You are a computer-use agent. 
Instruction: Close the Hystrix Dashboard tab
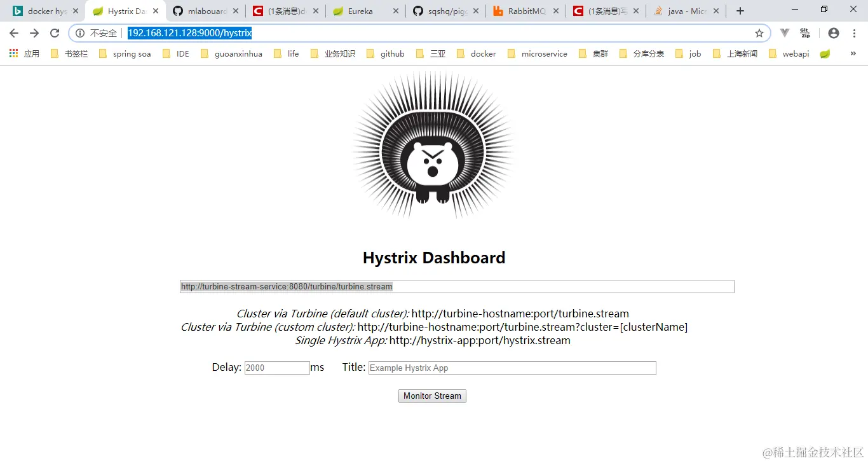tap(156, 11)
